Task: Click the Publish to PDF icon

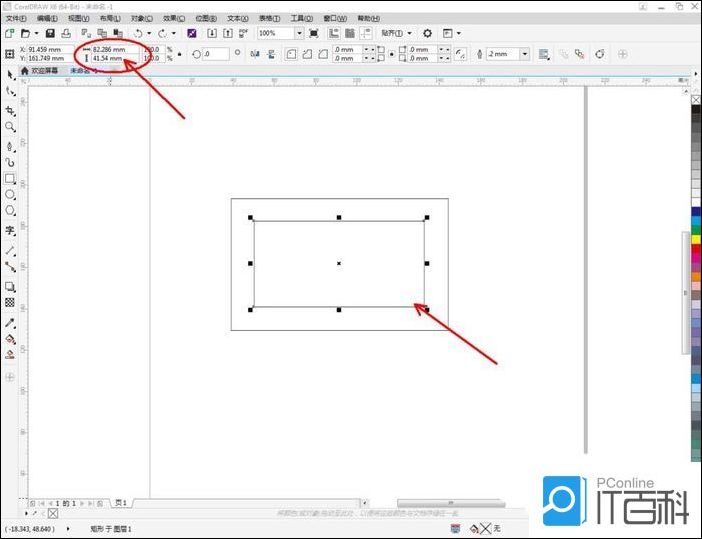Action: click(x=244, y=33)
